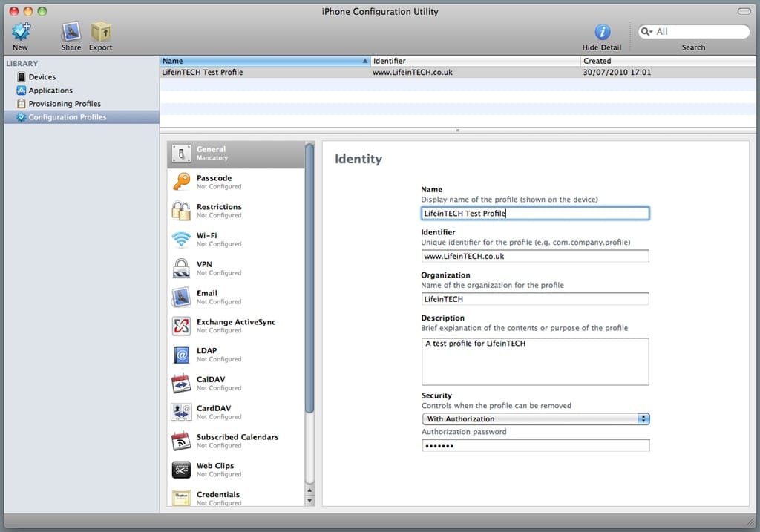Click the Restrictions padlocks icon

pos(181,211)
